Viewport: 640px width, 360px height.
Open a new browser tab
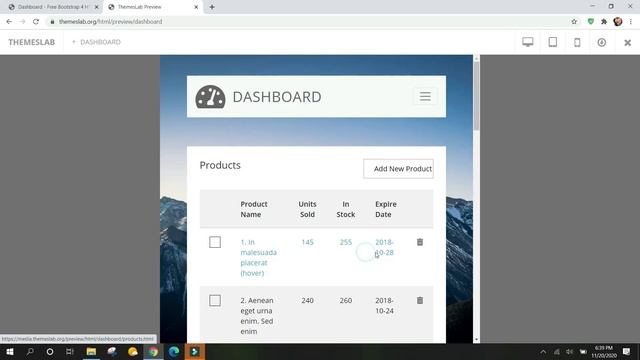tap(212, 7)
